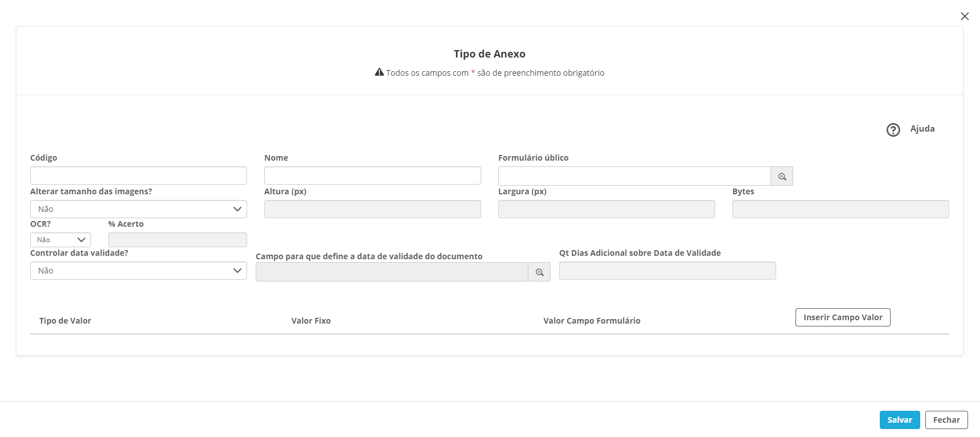Click the Largura (px) field
Image resolution: width=980 pixels, height=437 pixels.
point(606,209)
